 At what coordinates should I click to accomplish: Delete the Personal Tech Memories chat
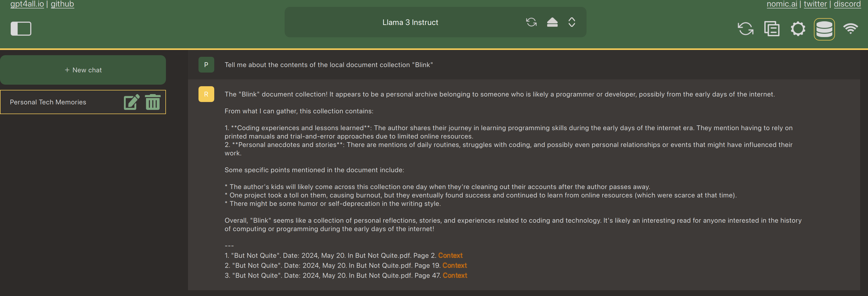pyautogui.click(x=153, y=102)
